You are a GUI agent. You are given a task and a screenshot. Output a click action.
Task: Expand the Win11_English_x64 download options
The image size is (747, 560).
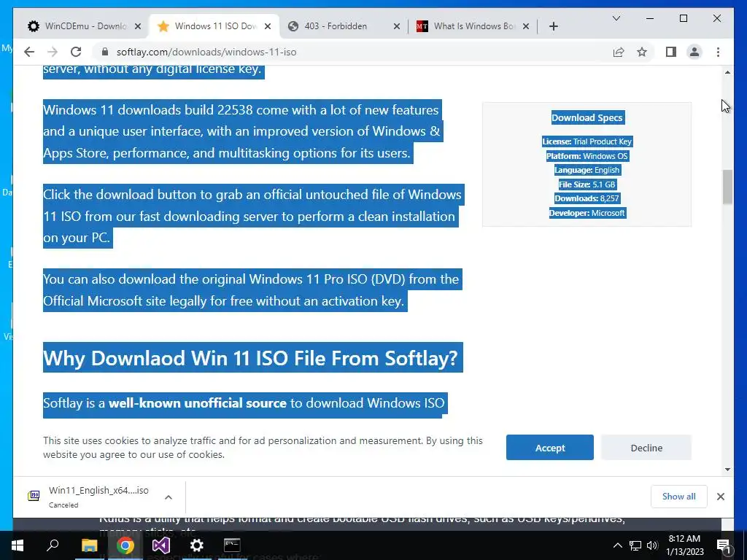click(169, 497)
